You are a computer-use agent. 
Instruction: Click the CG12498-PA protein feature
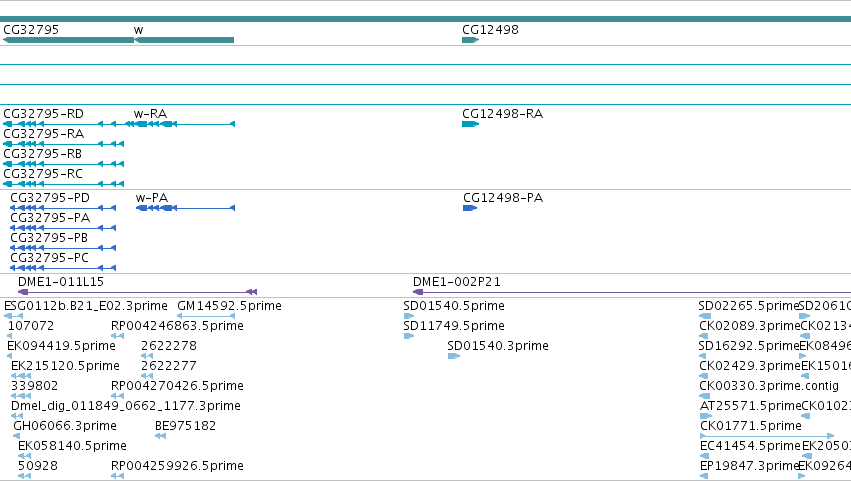470,208
